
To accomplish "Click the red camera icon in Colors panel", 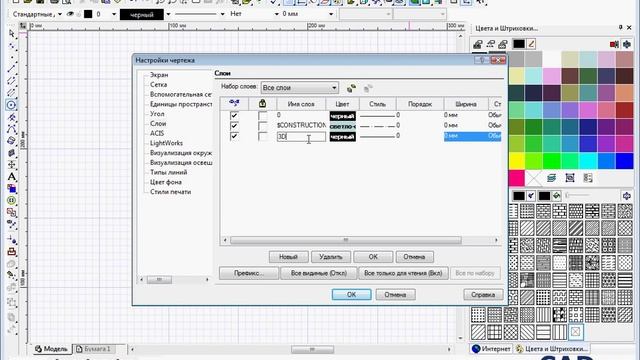I will [x=614, y=44].
